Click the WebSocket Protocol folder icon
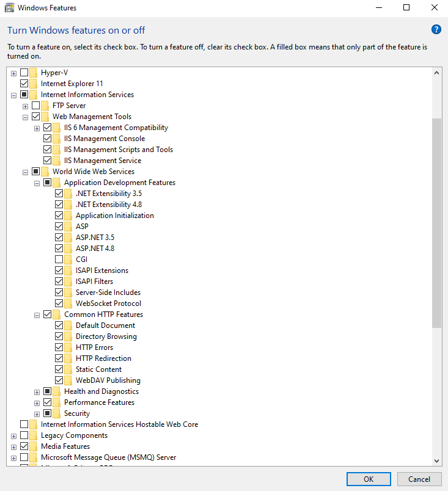The height and width of the screenshot is (491, 448). pos(68,304)
